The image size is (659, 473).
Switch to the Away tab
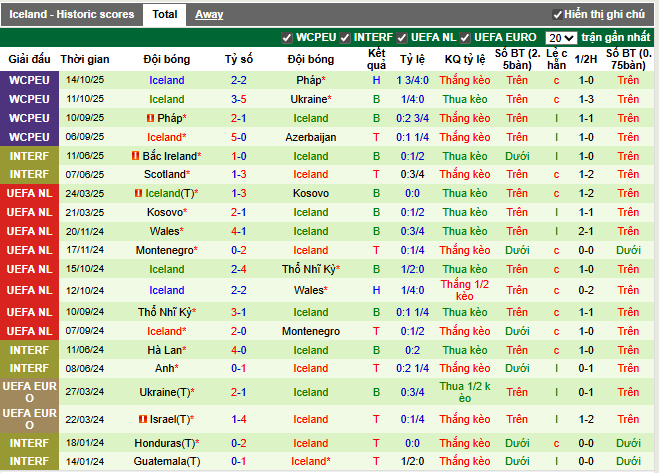click(x=209, y=15)
